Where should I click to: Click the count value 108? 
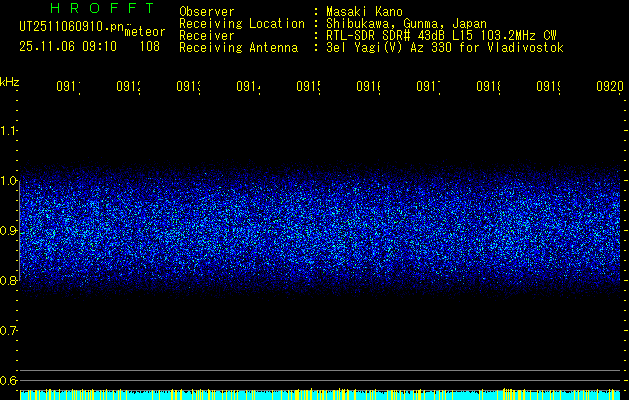tap(150, 47)
